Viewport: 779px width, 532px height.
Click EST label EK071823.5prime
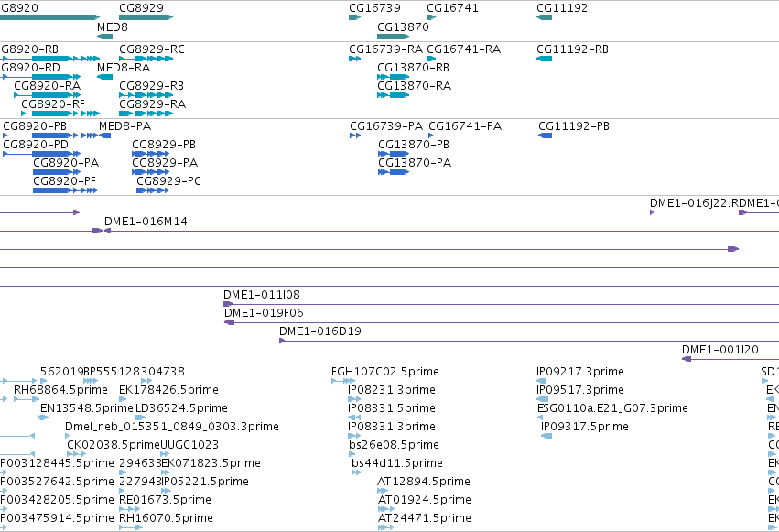coord(211,463)
